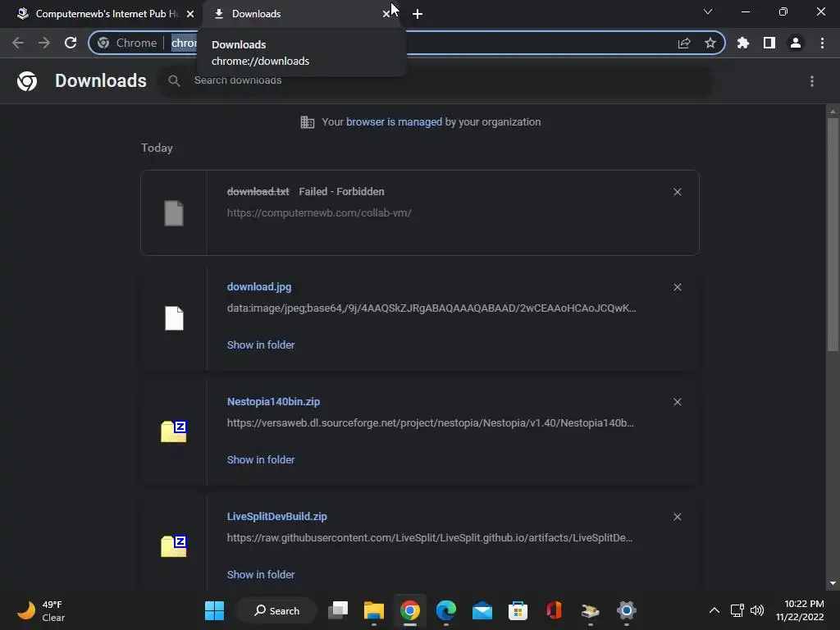Switch to Computernewb's Internet Pub tab
The height and width of the screenshot is (630, 840).
106,14
